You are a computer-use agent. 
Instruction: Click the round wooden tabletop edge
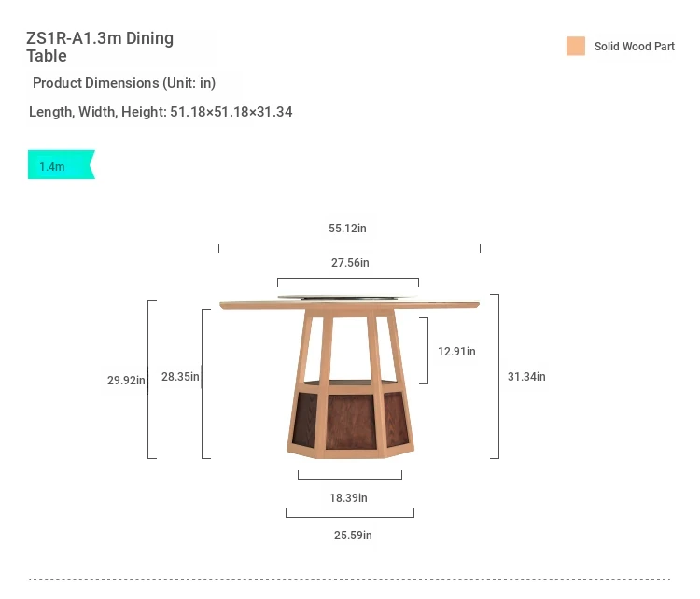click(x=350, y=305)
